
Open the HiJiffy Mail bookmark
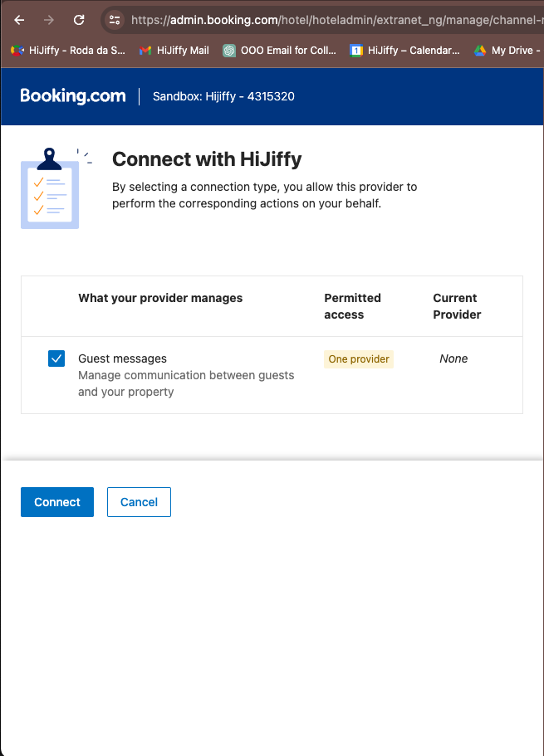(174, 51)
